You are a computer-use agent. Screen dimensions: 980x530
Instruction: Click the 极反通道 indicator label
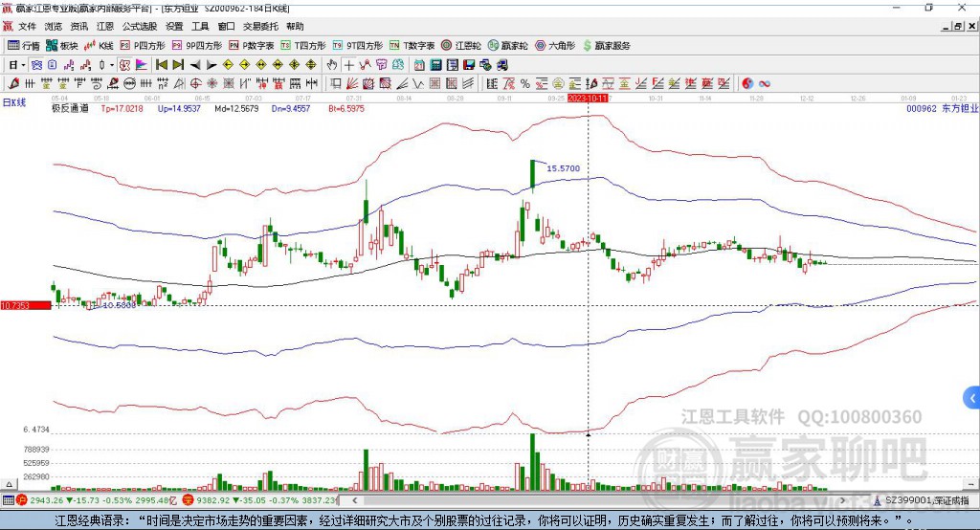pyautogui.click(x=70, y=108)
